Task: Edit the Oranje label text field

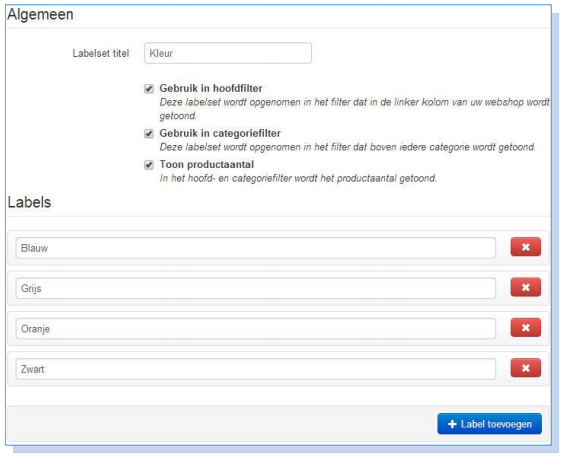Action: pos(255,329)
